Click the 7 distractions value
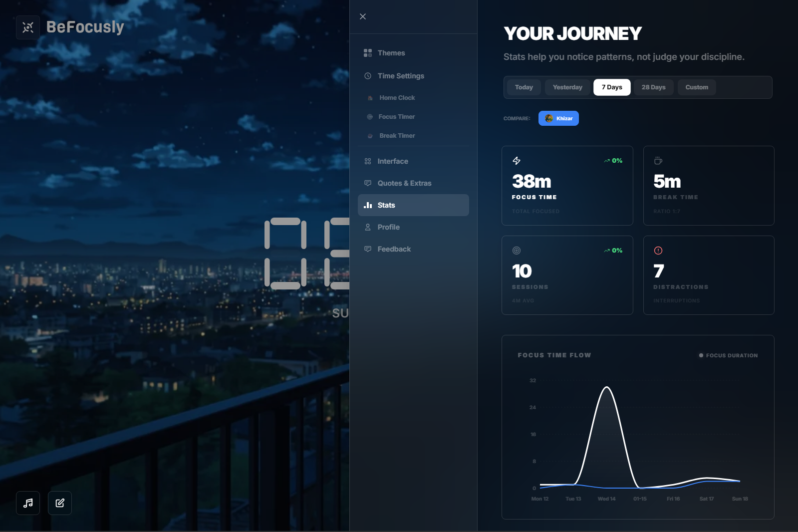The width and height of the screenshot is (798, 532). [x=659, y=271]
